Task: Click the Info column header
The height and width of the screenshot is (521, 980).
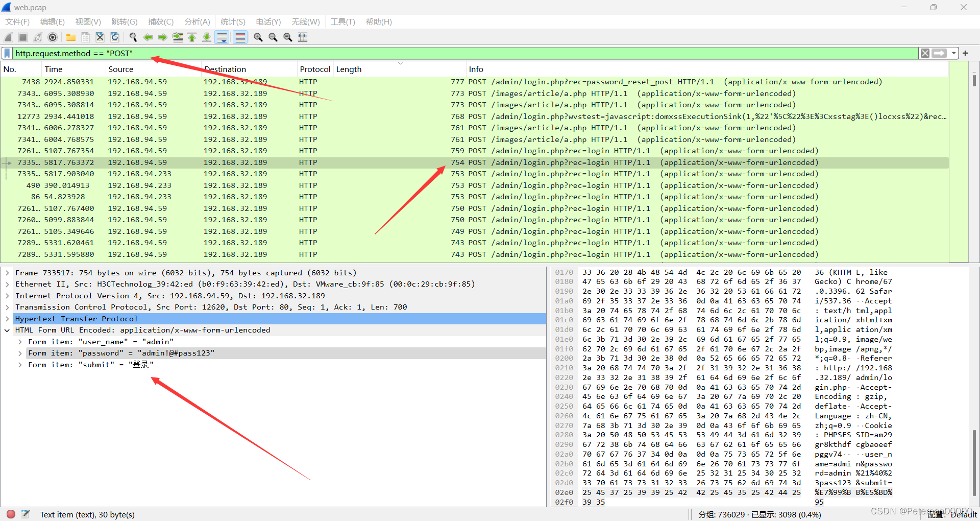Action: point(707,69)
